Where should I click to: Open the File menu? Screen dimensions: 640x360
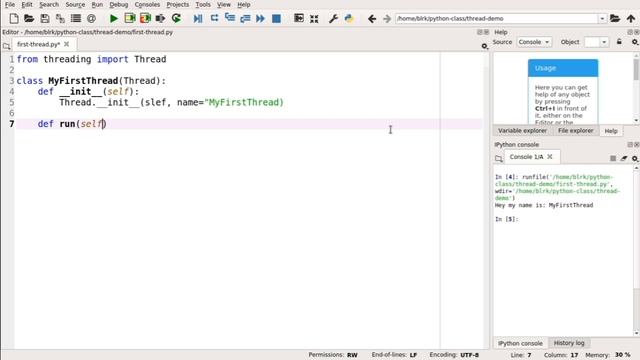10,4
